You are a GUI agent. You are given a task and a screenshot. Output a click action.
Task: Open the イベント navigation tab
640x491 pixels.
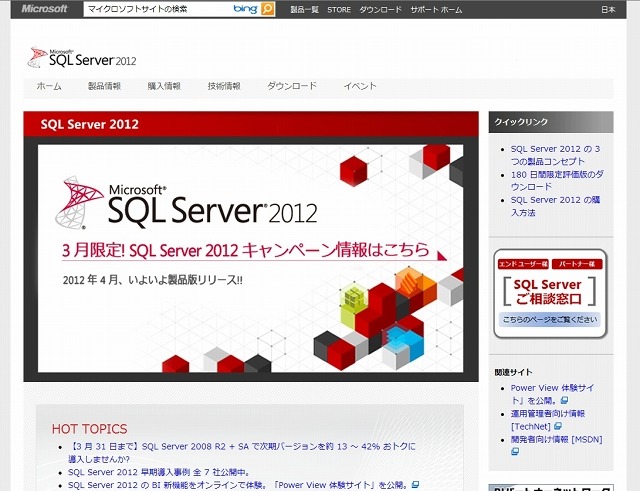(360, 86)
